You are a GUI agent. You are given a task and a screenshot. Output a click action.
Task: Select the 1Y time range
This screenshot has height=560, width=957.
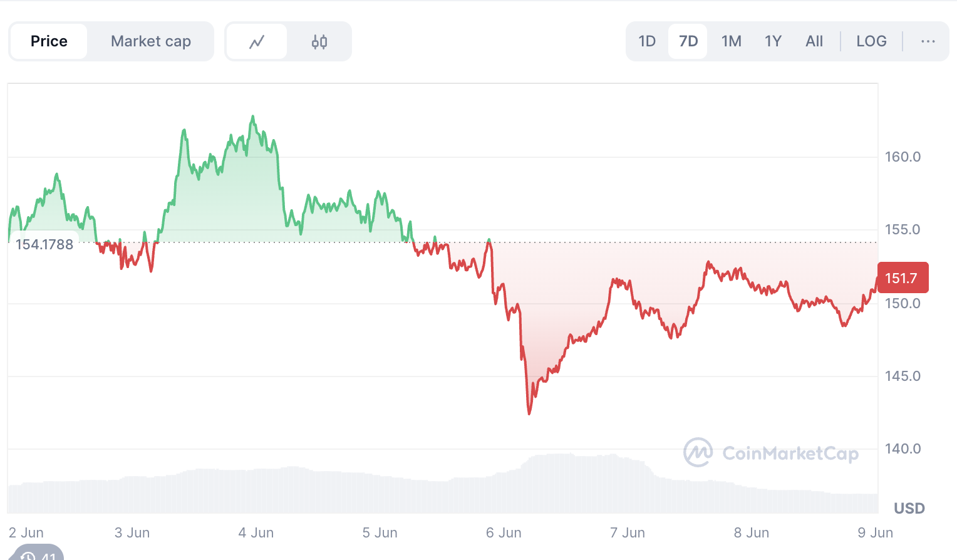point(773,41)
